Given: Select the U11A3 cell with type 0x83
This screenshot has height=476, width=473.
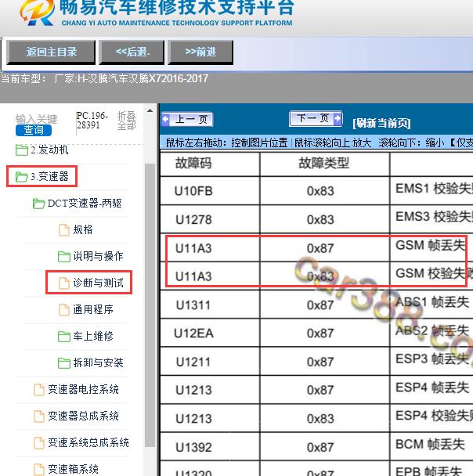Looking at the screenshot, I should coord(210,276).
